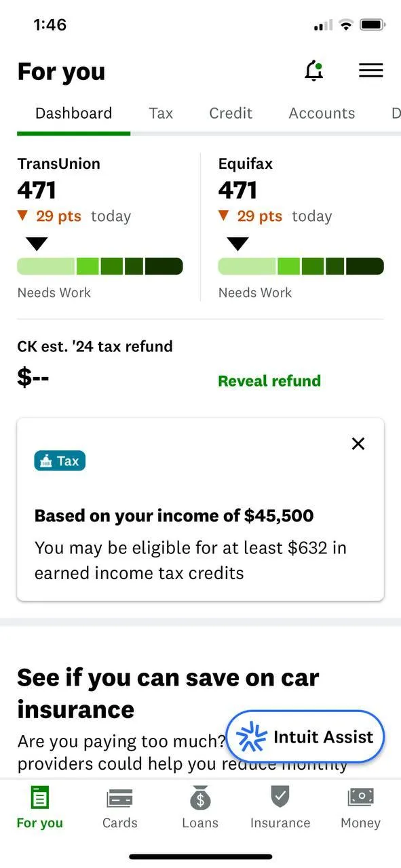This screenshot has width=401, height=868.
Task: Tap the Equifax score range bar
Action: point(301,267)
